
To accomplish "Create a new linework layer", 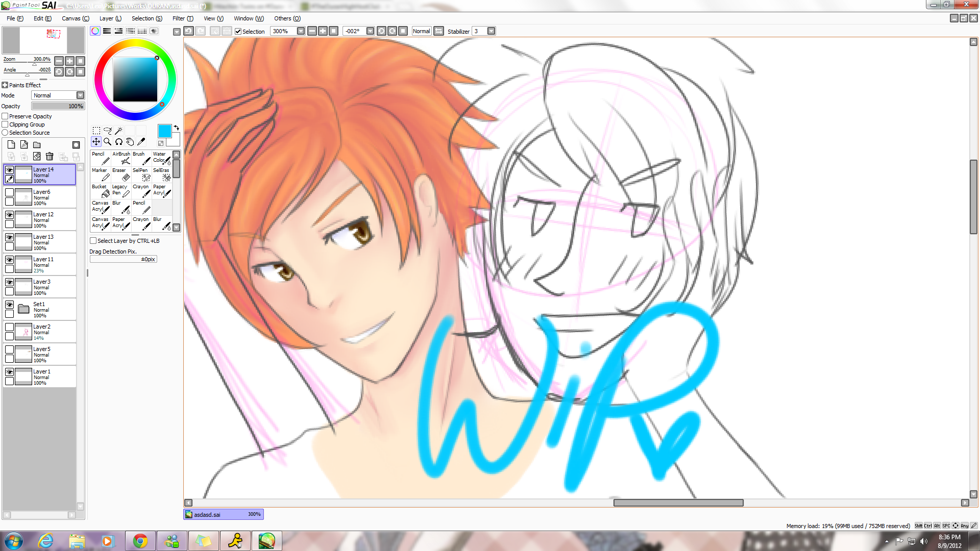I will click(24, 145).
